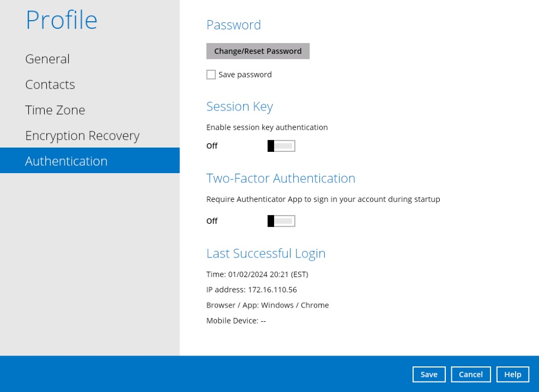Click the Password section heading
Viewport: 539px width, 392px height.
(233, 24)
